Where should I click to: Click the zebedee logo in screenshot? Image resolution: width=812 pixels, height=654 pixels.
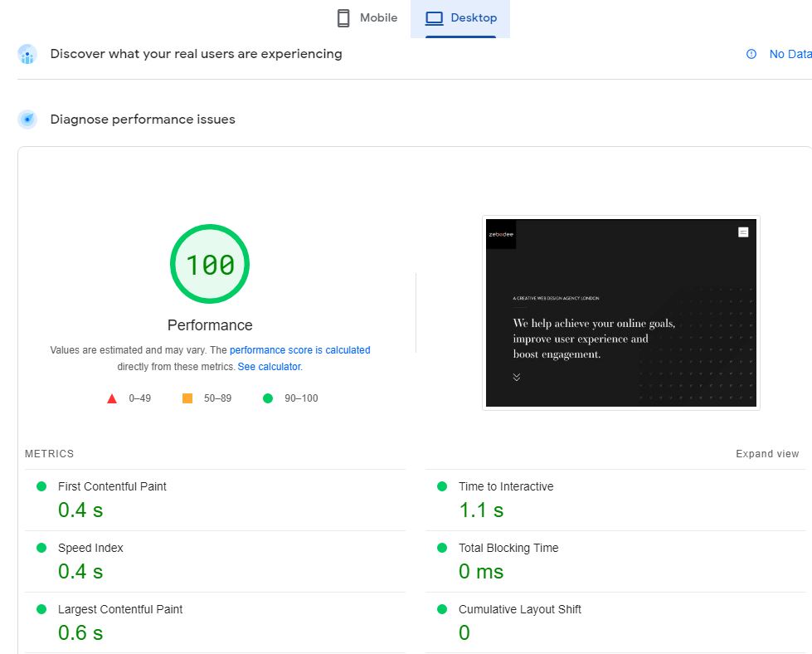point(501,234)
